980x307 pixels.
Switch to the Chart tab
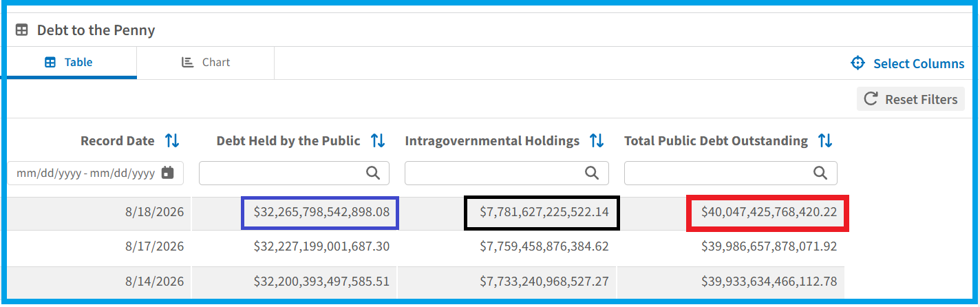tap(206, 63)
